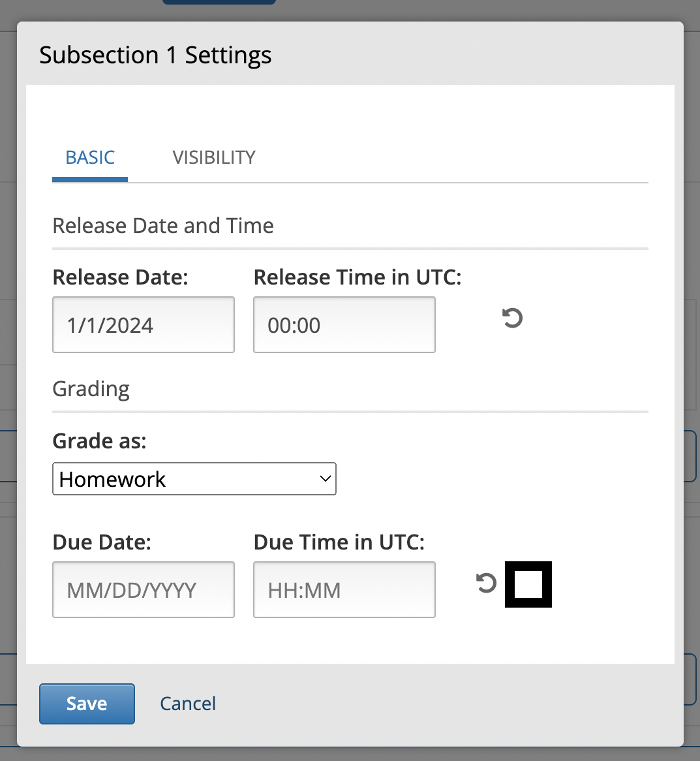This screenshot has width=700, height=761.
Task: Reset the release date using the undo icon
Action: click(512, 318)
